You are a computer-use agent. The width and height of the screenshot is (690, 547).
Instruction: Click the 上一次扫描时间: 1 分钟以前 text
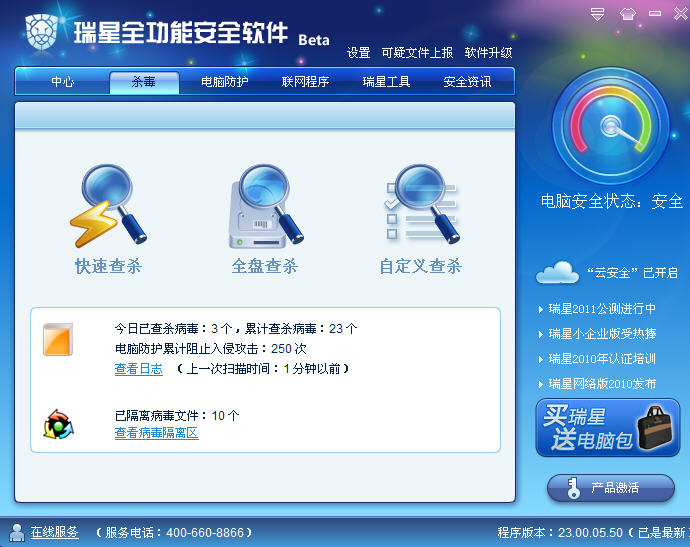click(264, 369)
